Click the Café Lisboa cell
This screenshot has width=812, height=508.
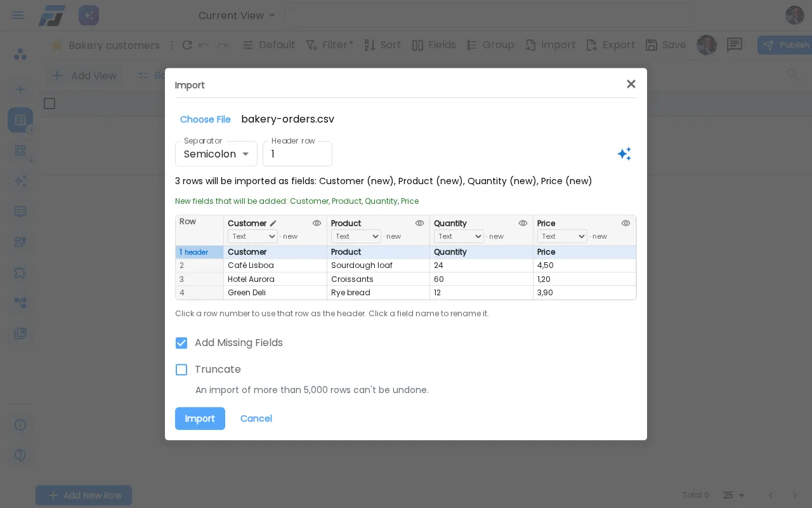tap(275, 265)
